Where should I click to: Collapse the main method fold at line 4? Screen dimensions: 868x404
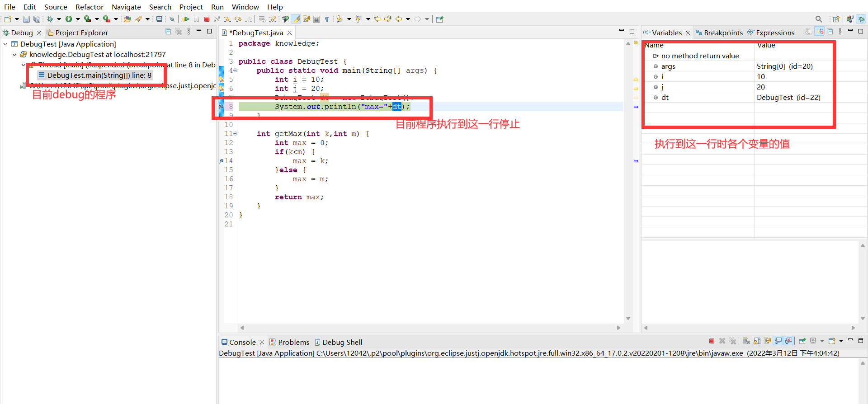235,70
